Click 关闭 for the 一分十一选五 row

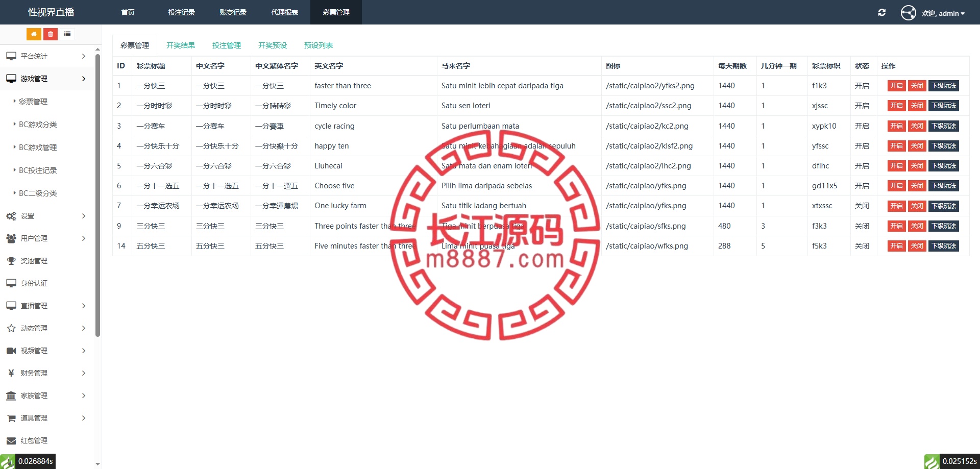917,186
